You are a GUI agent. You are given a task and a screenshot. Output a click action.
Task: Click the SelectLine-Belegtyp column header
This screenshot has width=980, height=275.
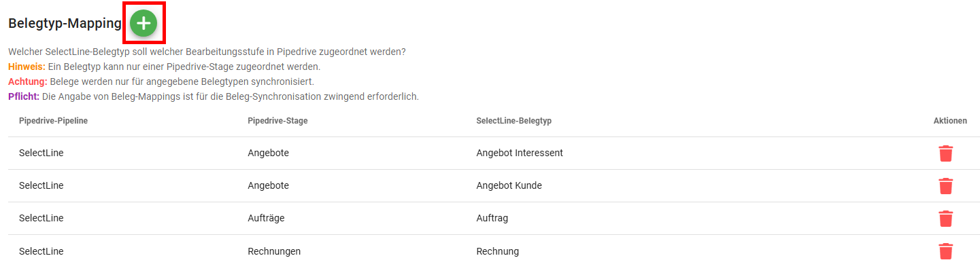pyautogui.click(x=514, y=121)
